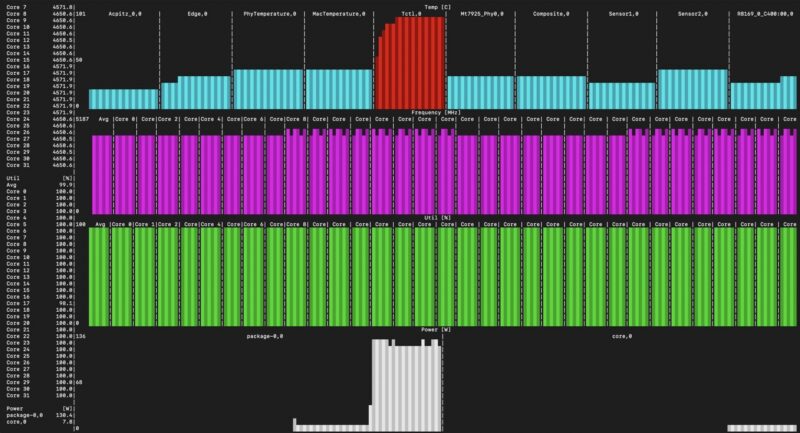Click the Core 0 row in the utilization list

39,191
